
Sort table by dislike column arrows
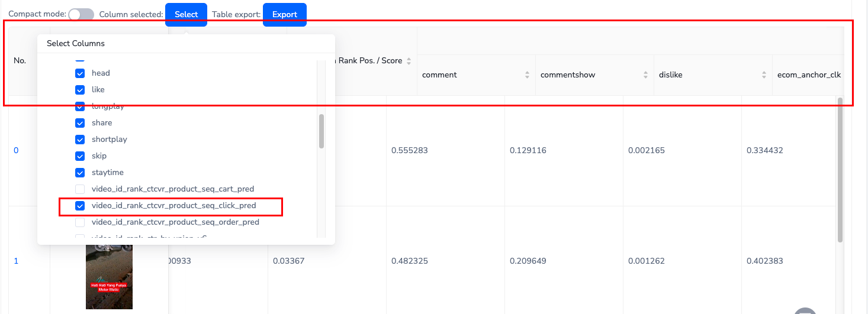764,75
